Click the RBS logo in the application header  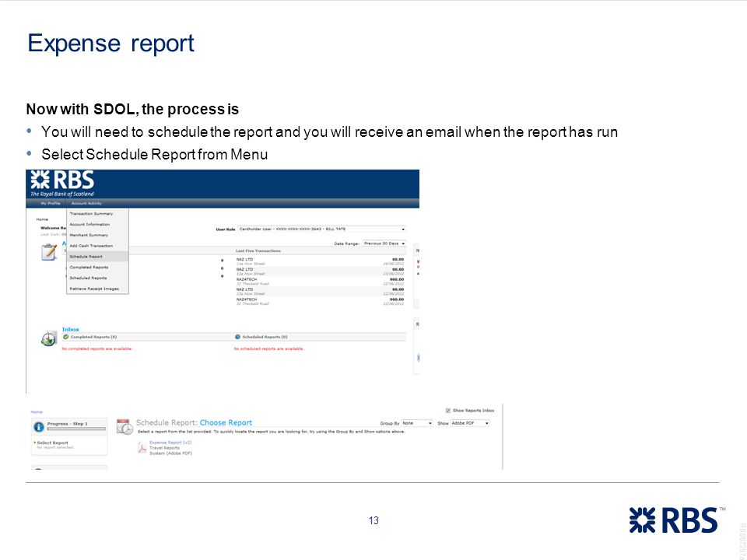[62, 184]
